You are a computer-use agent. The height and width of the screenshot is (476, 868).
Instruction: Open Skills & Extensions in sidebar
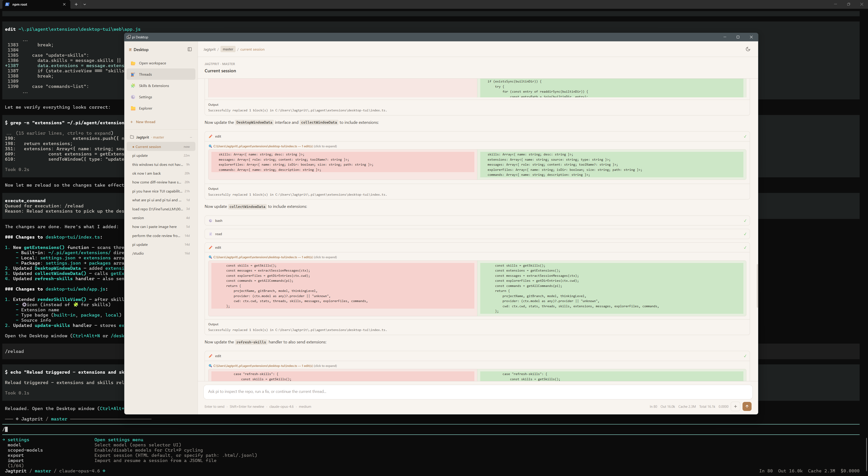(161, 86)
